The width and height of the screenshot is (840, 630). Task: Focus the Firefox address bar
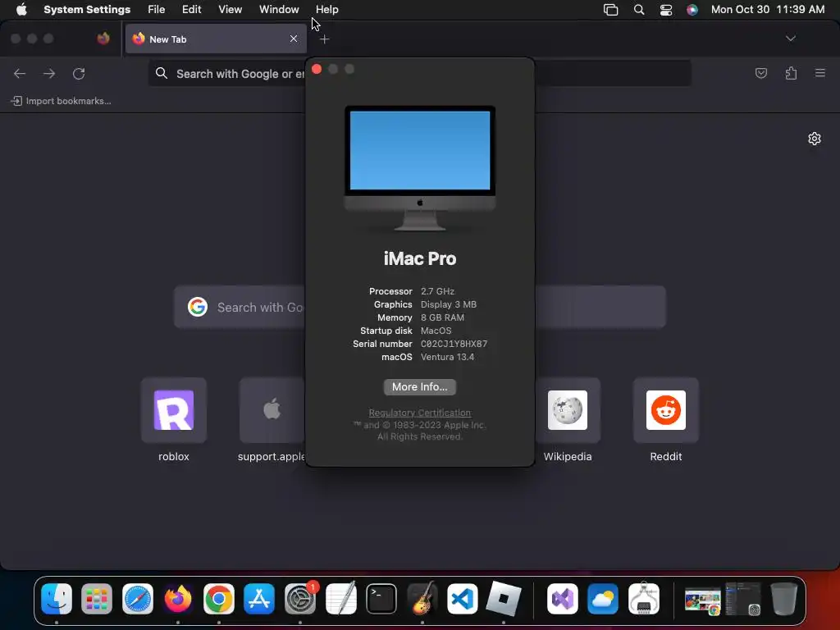419,73
